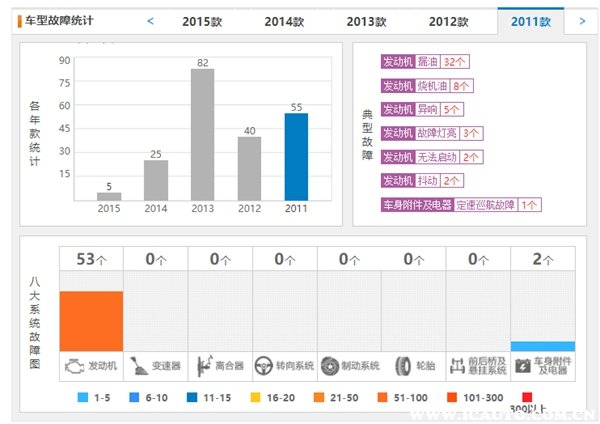Viewport: 600px width, 424px height.
Task: Click the 300以上 red legend swatch
Action: [x=527, y=397]
